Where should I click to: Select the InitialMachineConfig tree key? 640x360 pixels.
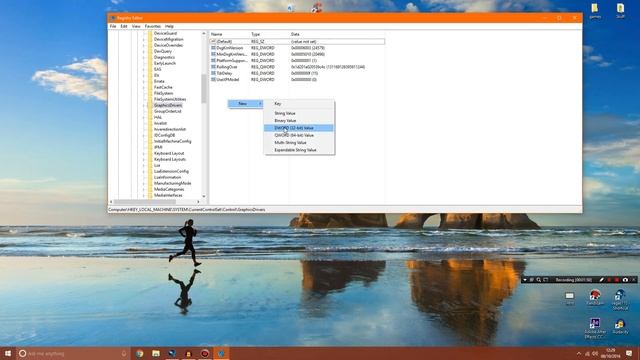tap(173, 141)
